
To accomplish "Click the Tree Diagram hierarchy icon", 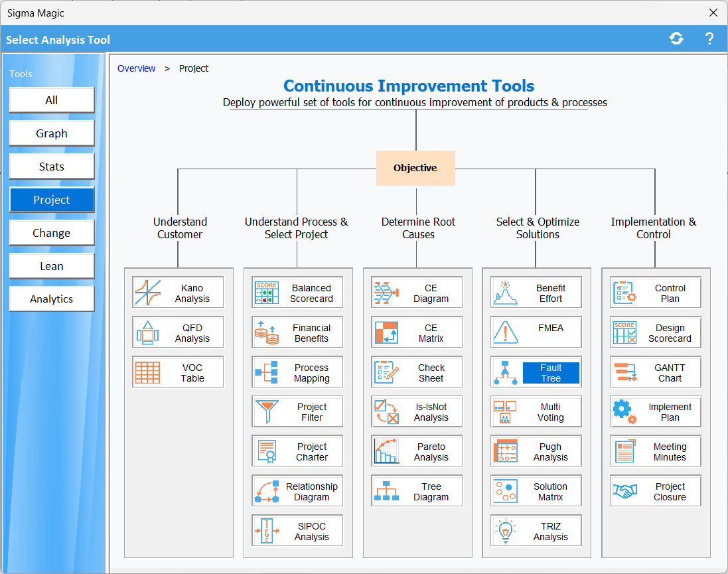I will click(386, 491).
